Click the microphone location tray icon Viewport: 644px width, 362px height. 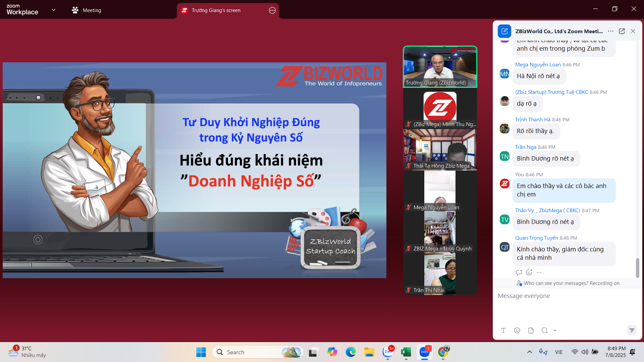coord(543,352)
